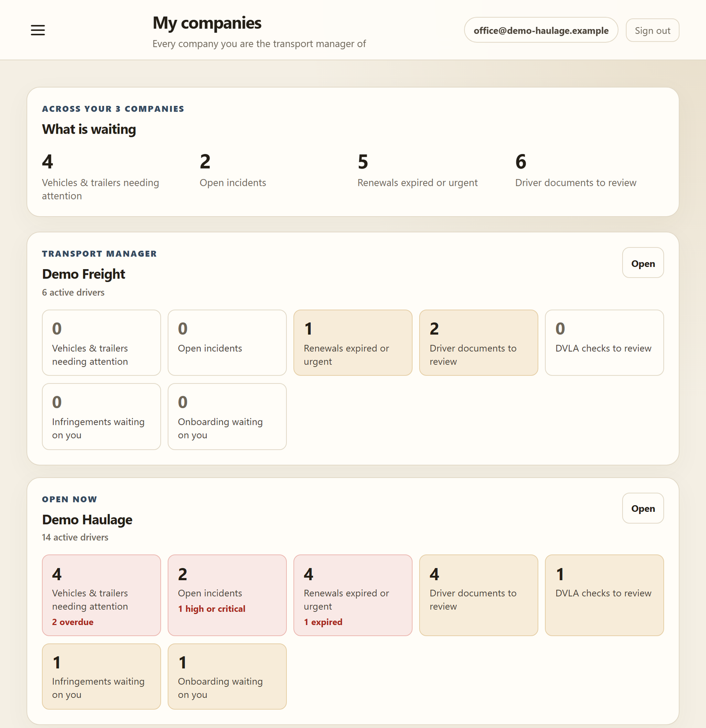Open Demo Freight infringements waiting on you tile

(101, 417)
